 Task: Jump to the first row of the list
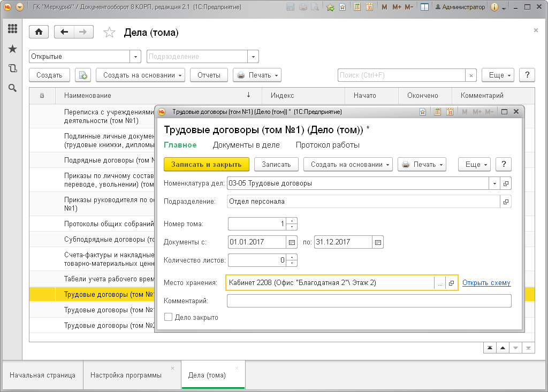[x=490, y=348]
